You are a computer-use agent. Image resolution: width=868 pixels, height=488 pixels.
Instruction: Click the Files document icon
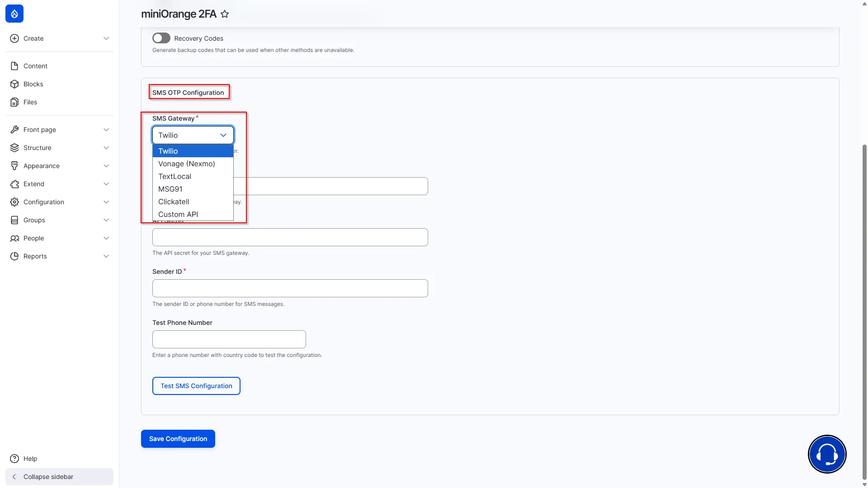[x=14, y=102]
